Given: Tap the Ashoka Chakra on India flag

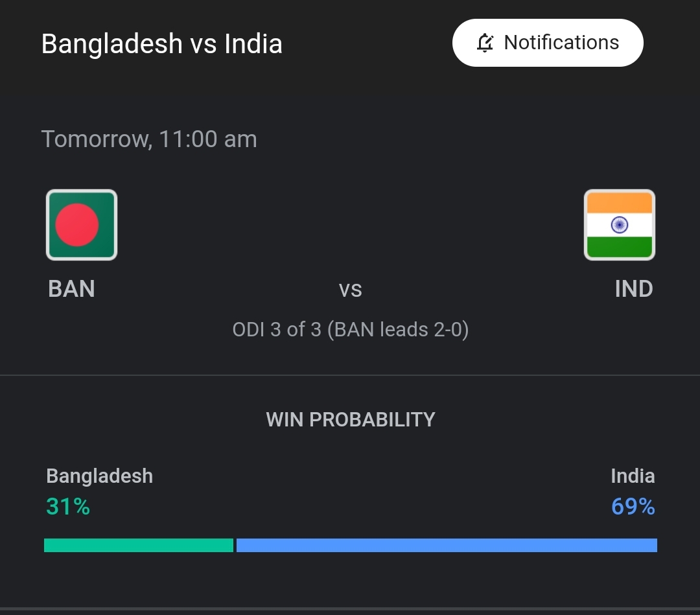Looking at the screenshot, I should point(620,224).
